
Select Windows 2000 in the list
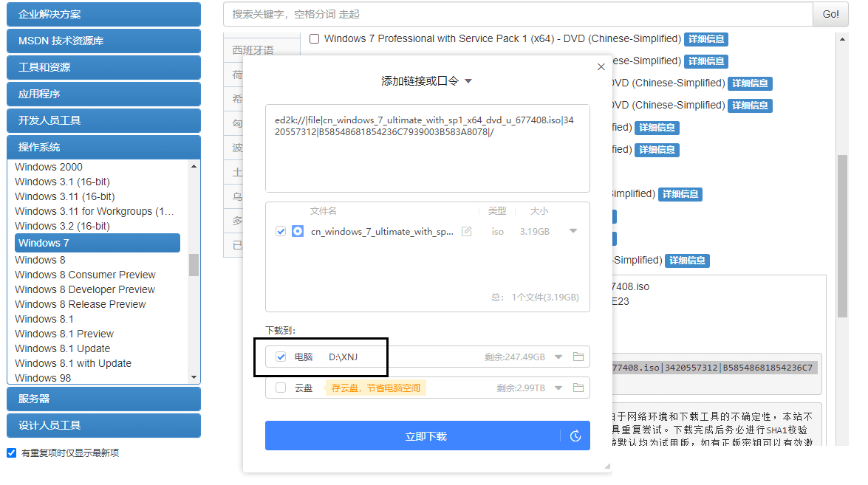[49, 167]
